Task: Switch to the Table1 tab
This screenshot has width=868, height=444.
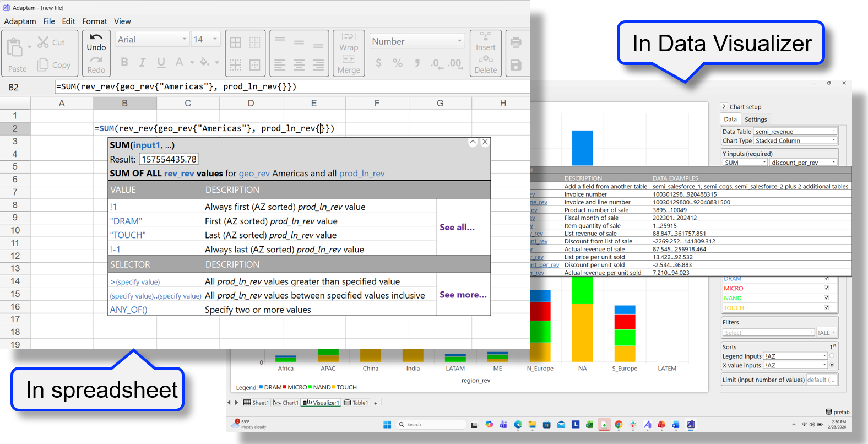Action: pos(356,403)
